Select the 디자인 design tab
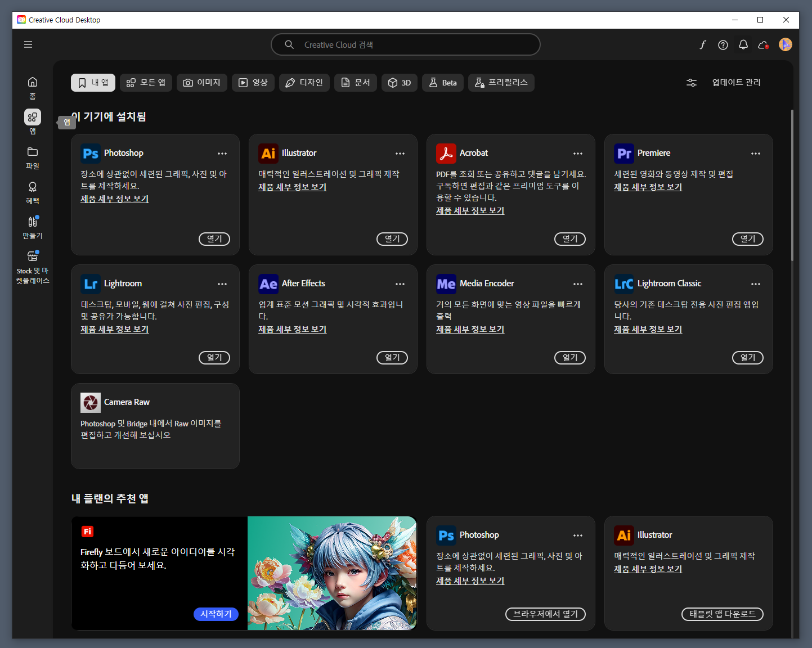 [304, 83]
